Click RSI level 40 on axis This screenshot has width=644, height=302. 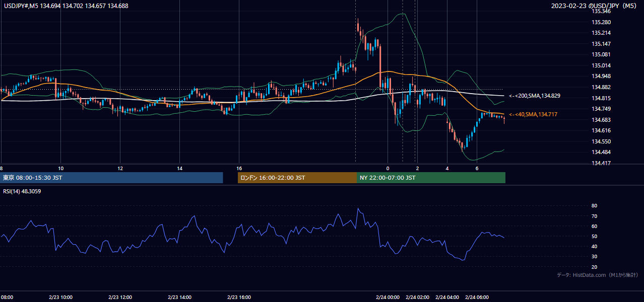[x=595, y=246]
